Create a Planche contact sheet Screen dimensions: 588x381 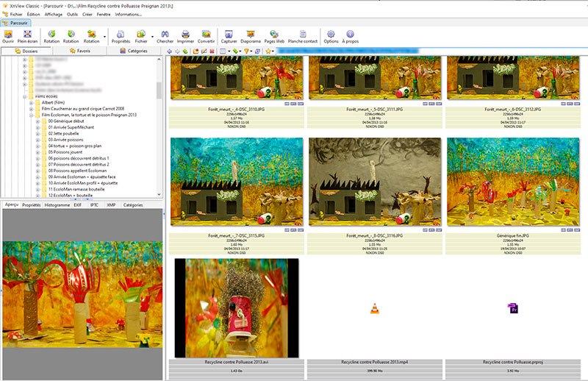click(303, 37)
